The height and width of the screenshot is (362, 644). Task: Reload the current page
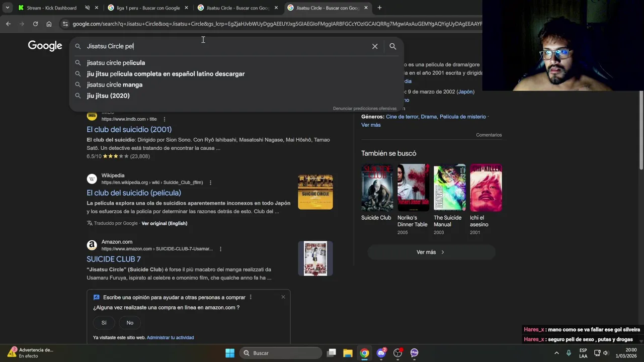click(x=35, y=24)
